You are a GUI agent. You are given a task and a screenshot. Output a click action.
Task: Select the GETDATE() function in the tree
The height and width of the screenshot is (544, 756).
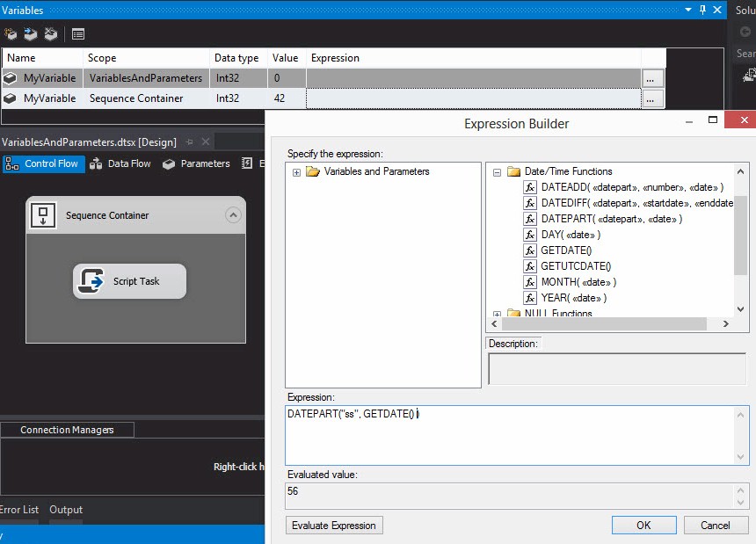tap(566, 250)
